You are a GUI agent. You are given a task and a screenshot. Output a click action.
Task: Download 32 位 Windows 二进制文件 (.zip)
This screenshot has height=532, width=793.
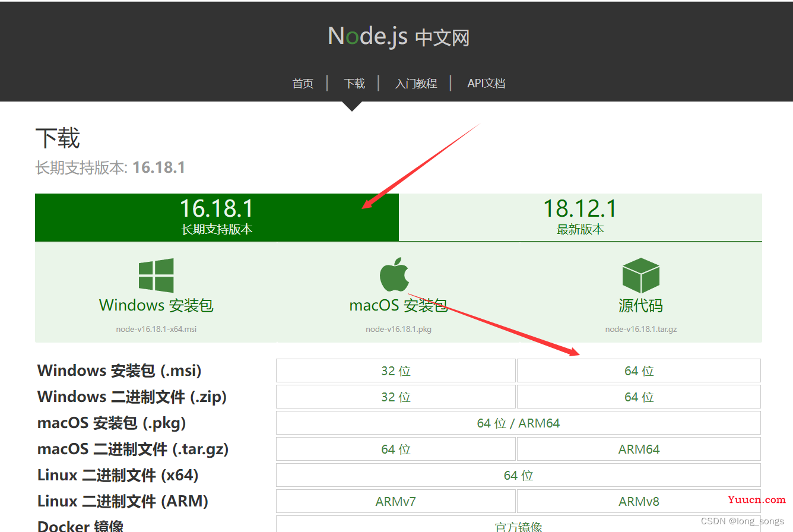tap(396, 397)
